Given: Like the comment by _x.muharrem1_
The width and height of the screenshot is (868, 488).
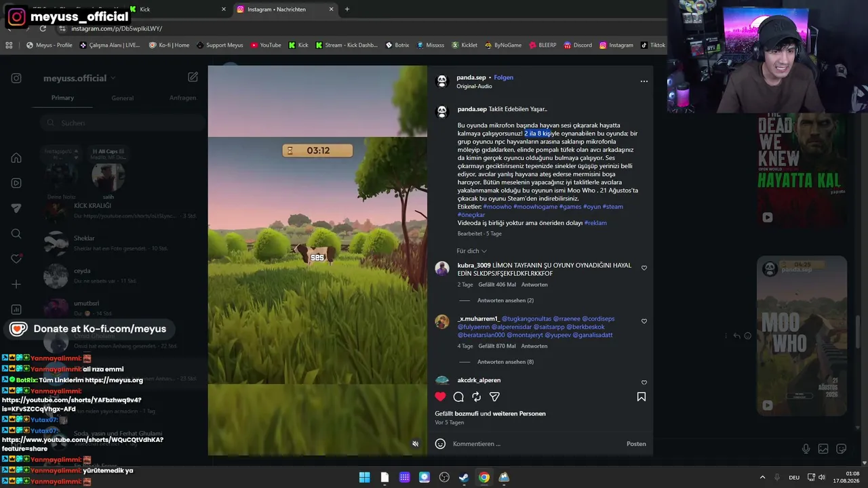Looking at the screenshot, I should point(644,321).
